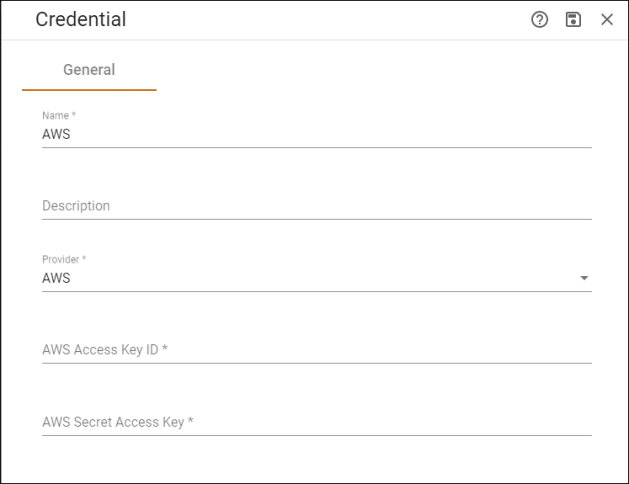629x484 pixels.
Task: Focus the Description text field
Action: tap(317, 206)
